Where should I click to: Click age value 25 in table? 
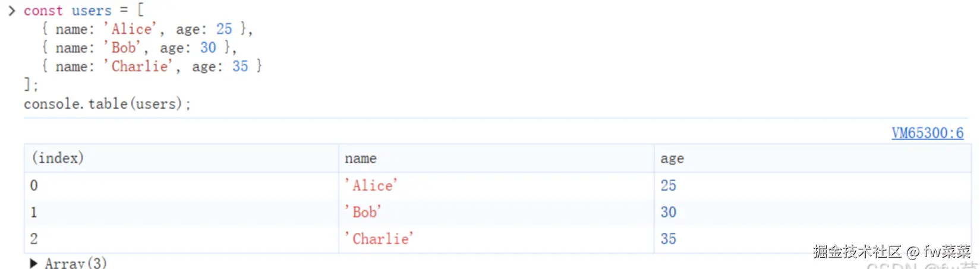tap(668, 185)
